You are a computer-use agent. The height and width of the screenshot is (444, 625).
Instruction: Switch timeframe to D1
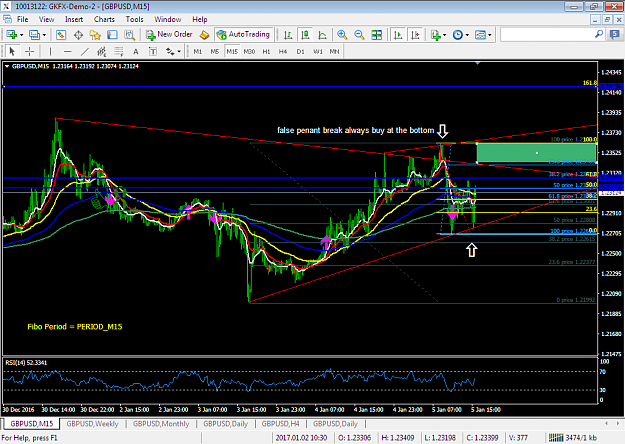(x=300, y=51)
